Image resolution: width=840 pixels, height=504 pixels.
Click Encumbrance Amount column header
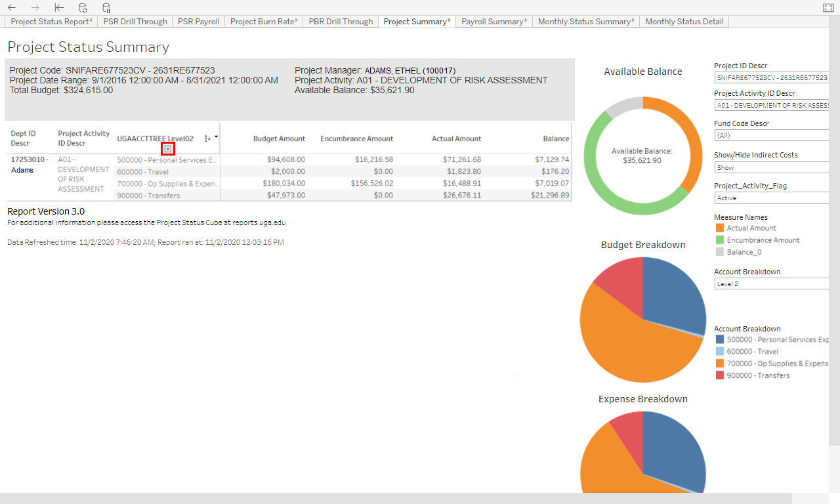point(356,138)
